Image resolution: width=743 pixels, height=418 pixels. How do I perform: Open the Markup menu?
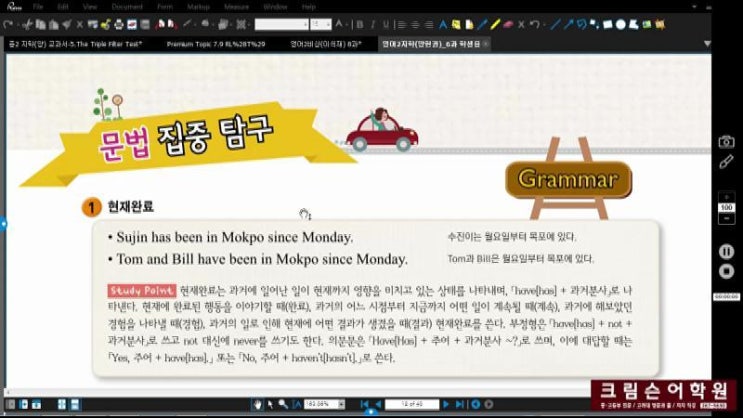tap(198, 7)
